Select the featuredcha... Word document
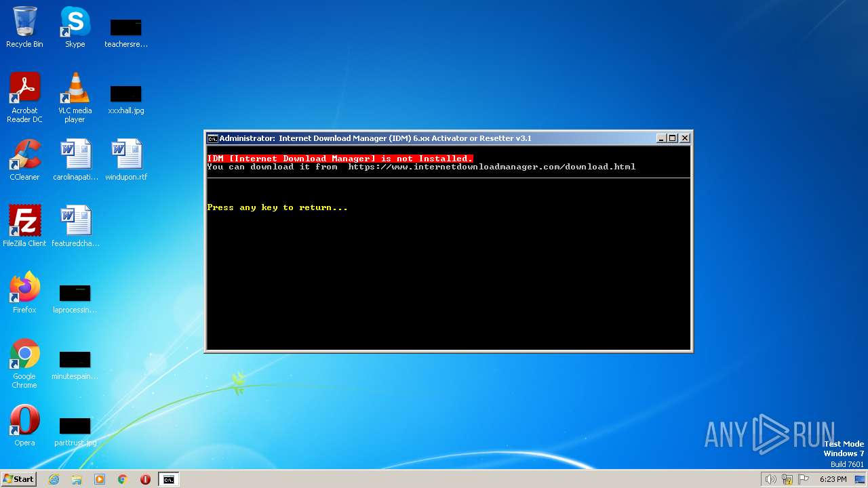868x488 pixels. coord(75,226)
